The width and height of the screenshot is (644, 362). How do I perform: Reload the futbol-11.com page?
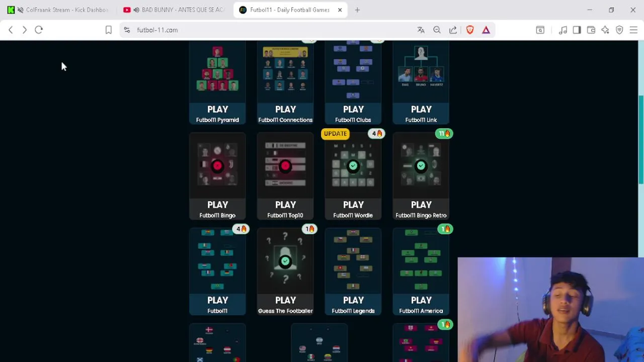pos(39,30)
